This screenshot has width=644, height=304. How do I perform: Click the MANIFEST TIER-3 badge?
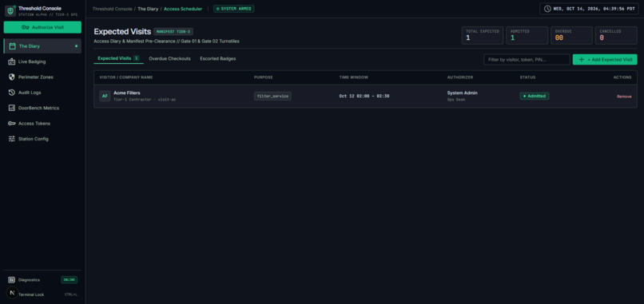point(173,32)
